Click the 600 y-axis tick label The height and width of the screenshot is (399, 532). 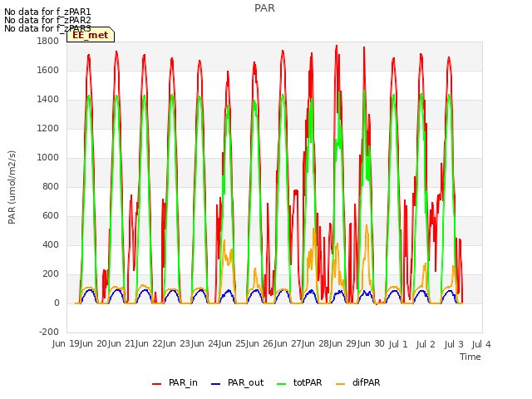[x=51, y=216]
